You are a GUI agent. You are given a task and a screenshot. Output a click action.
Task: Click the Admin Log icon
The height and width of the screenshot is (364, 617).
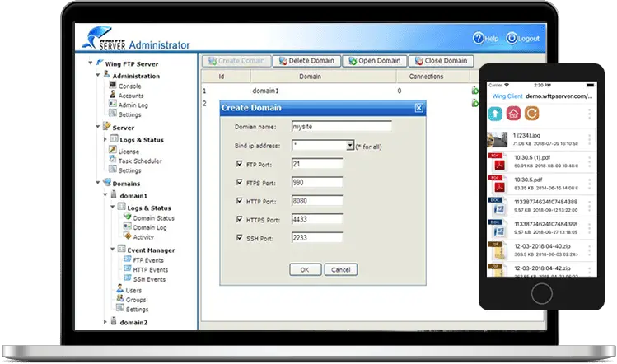pos(113,104)
